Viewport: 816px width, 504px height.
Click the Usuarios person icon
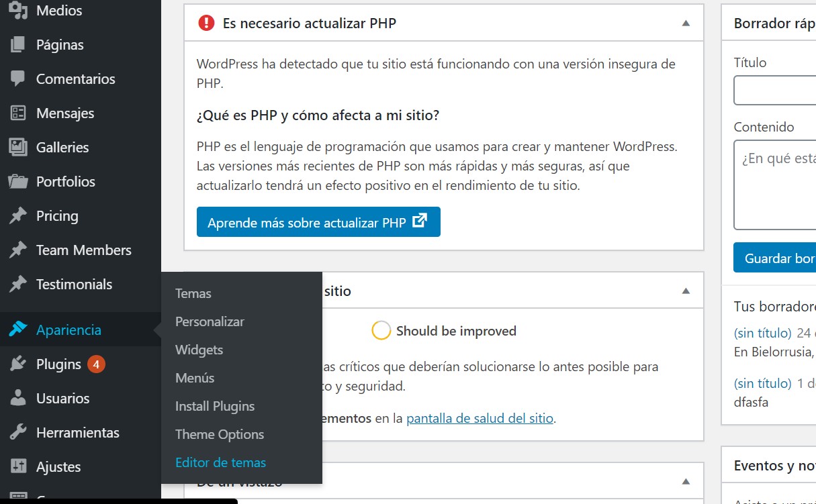[18, 398]
